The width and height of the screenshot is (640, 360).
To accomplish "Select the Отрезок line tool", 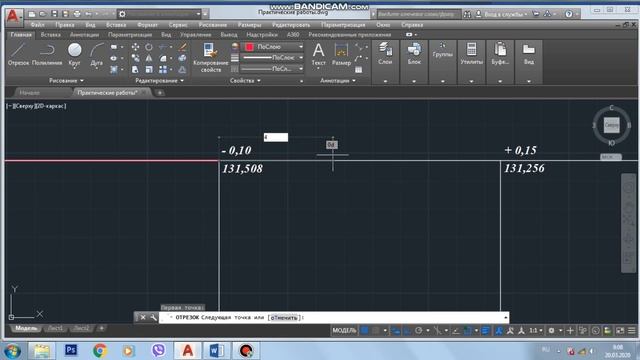I will click(x=18, y=54).
